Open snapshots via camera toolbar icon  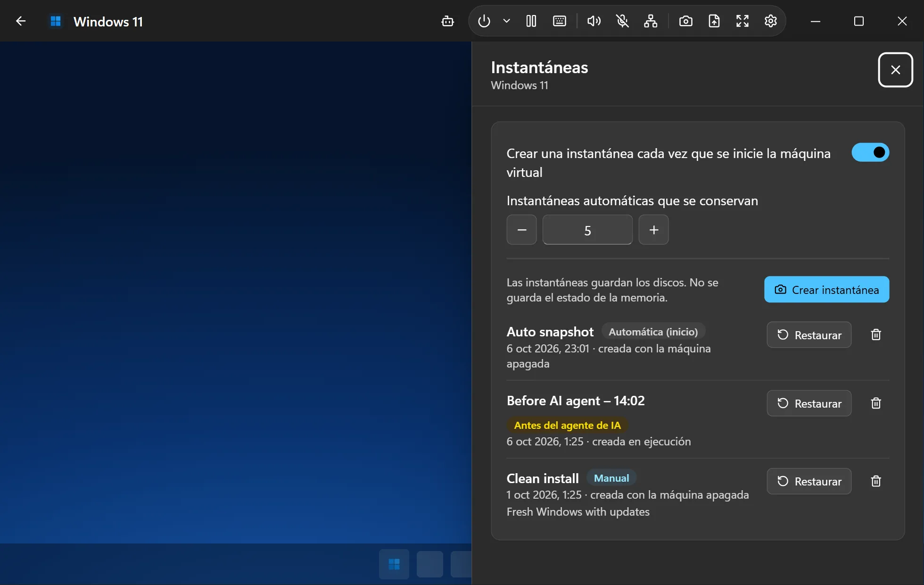pos(686,21)
